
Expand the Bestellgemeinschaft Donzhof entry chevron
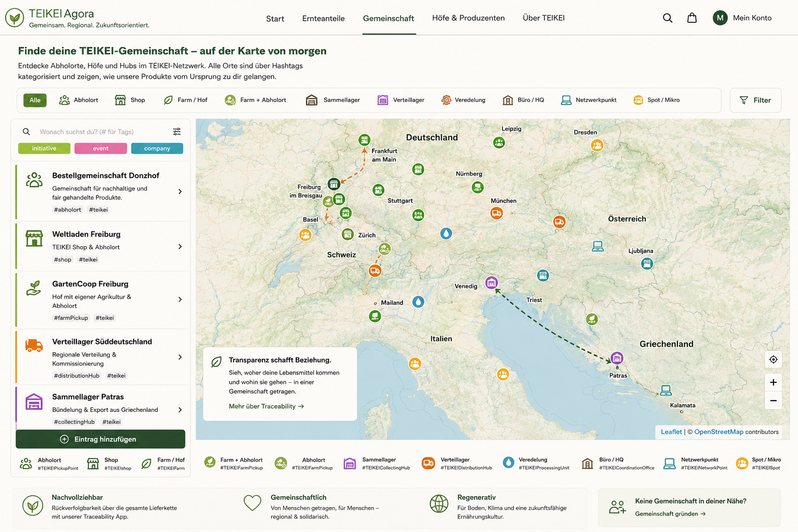[x=180, y=192]
